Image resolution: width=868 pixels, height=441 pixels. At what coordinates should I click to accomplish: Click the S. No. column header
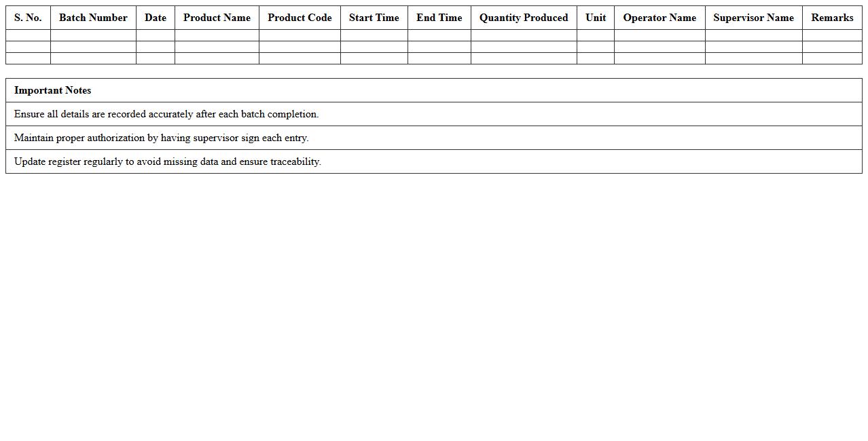coord(28,18)
